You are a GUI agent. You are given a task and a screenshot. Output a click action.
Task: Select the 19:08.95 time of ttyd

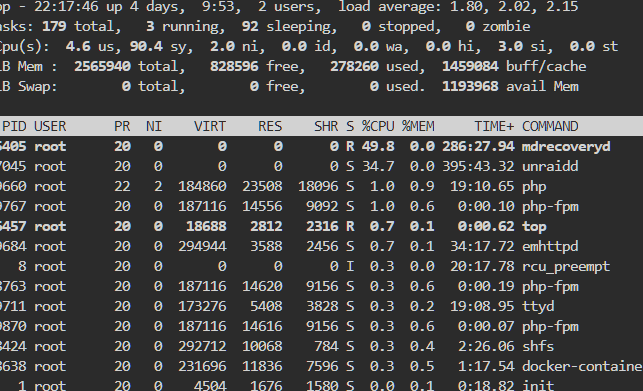tap(482, 306)
